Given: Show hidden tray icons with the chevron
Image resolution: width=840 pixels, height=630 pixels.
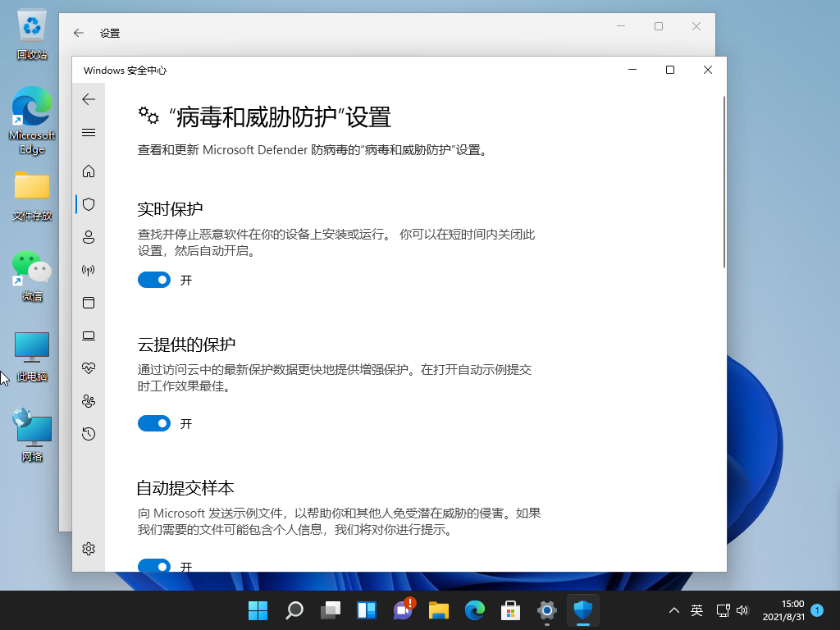Looking at the screenshot, I should pos(674,610).
